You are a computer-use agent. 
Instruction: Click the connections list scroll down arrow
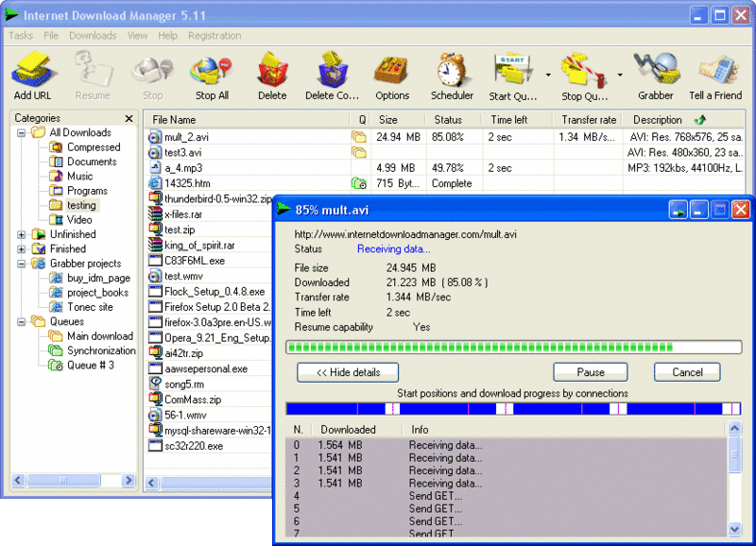pyautogui.click(x=734, y=529)
